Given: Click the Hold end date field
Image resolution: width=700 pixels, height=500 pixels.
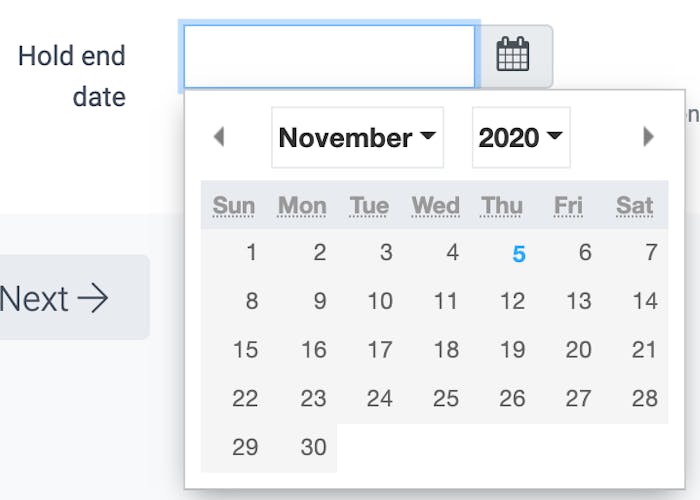Looking at the screenshot, I should click(329, 56).
